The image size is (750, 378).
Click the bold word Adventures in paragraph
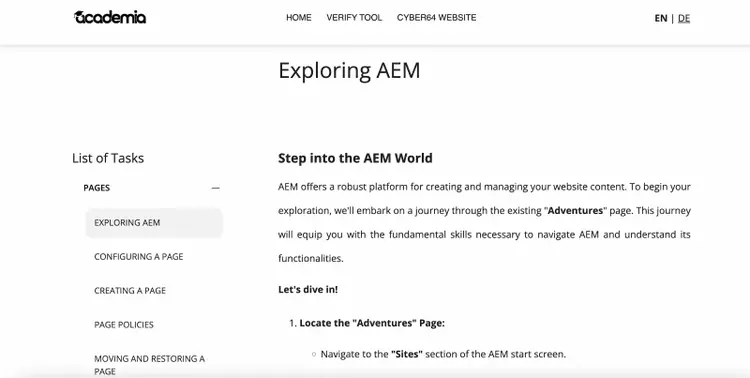575,211
